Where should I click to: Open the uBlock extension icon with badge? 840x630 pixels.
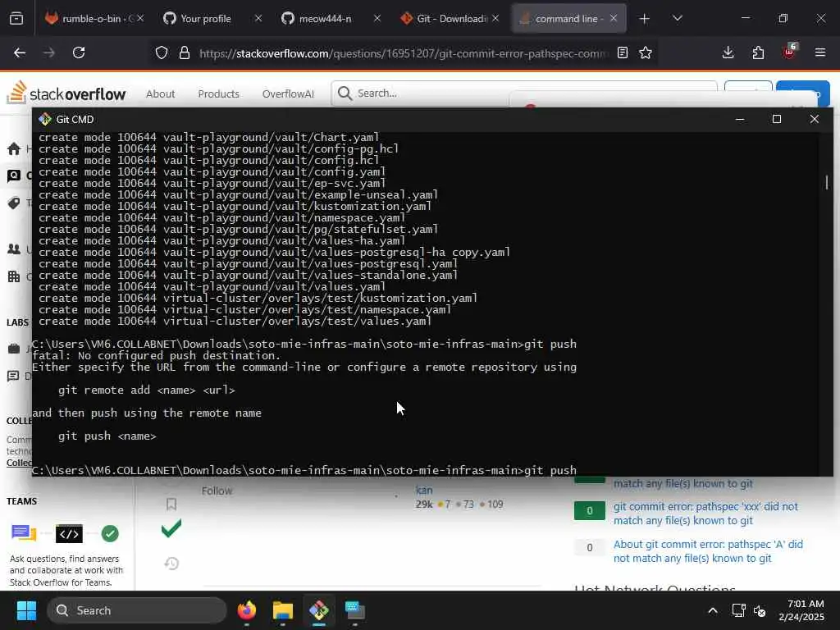[x=790, y=52]
